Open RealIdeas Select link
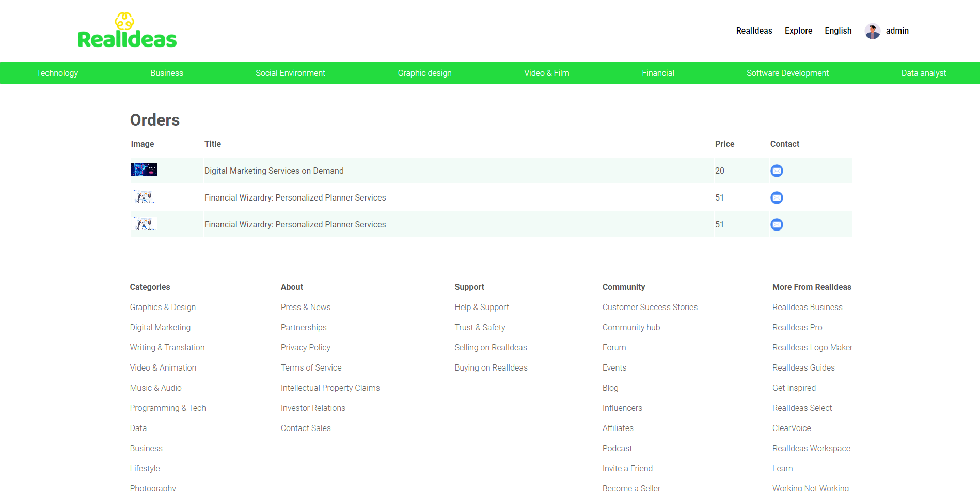This screenshot has width=980, height=491. (802, 408)
